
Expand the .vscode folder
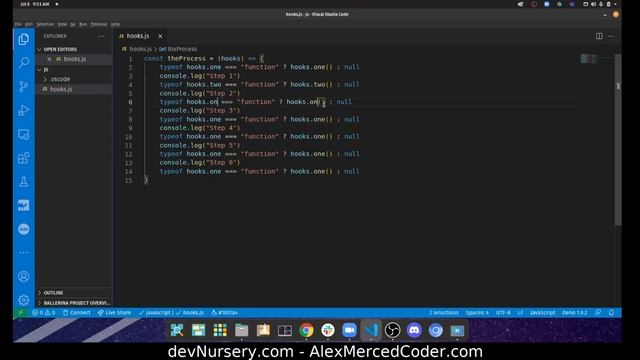pos(73,79)
